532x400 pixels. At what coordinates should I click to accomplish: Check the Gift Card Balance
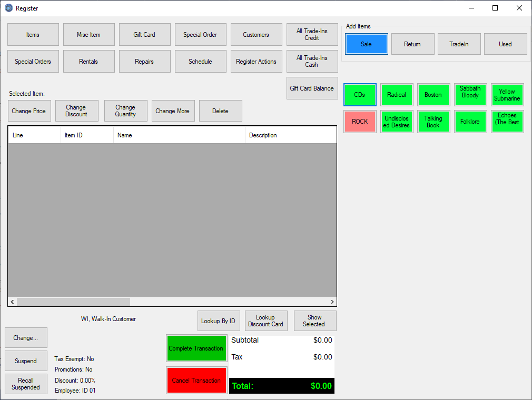[312, 88]
